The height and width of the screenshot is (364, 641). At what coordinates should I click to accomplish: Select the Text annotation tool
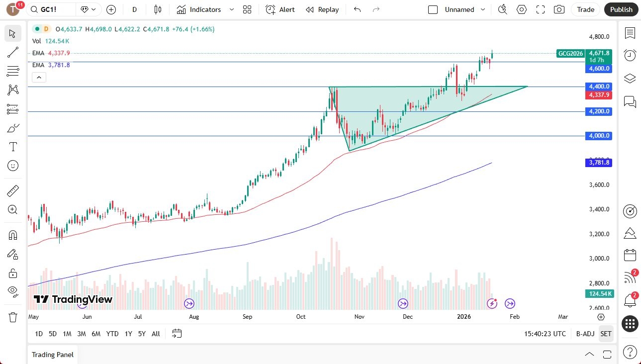point(13,146)
